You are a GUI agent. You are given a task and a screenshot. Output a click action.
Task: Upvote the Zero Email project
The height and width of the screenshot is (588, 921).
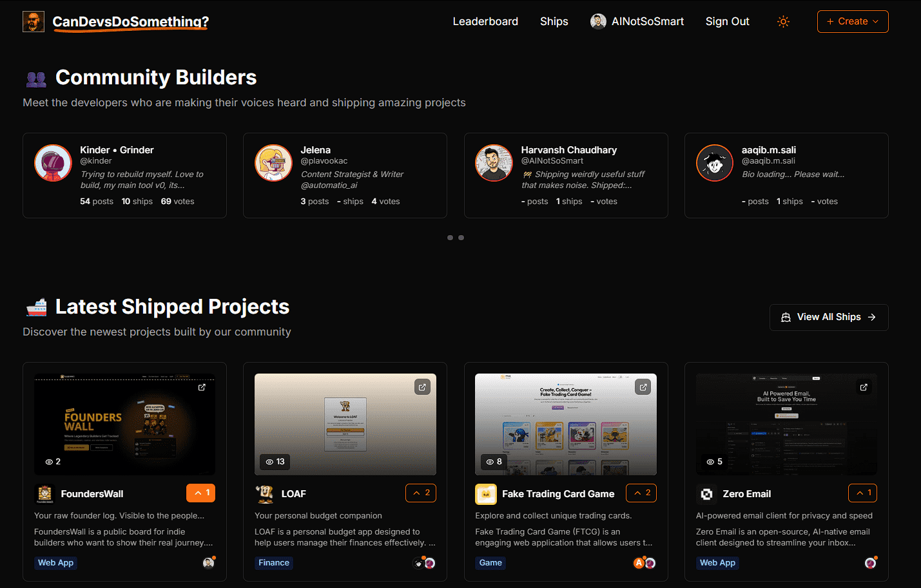tap(862, 493)
